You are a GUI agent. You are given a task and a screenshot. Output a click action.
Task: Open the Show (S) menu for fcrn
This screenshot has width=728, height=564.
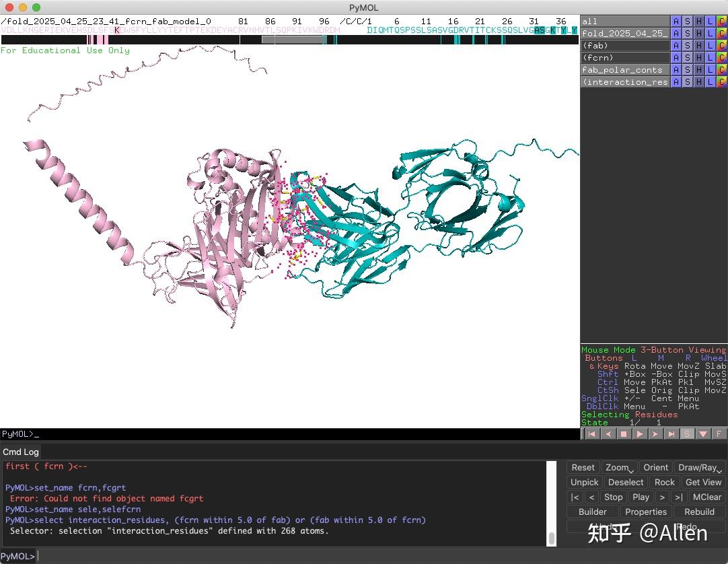[688, 57]
